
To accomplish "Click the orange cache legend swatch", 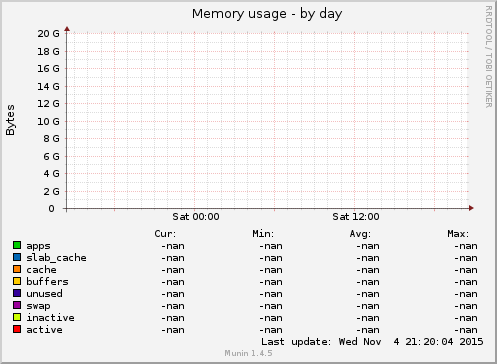I will 17,269.
